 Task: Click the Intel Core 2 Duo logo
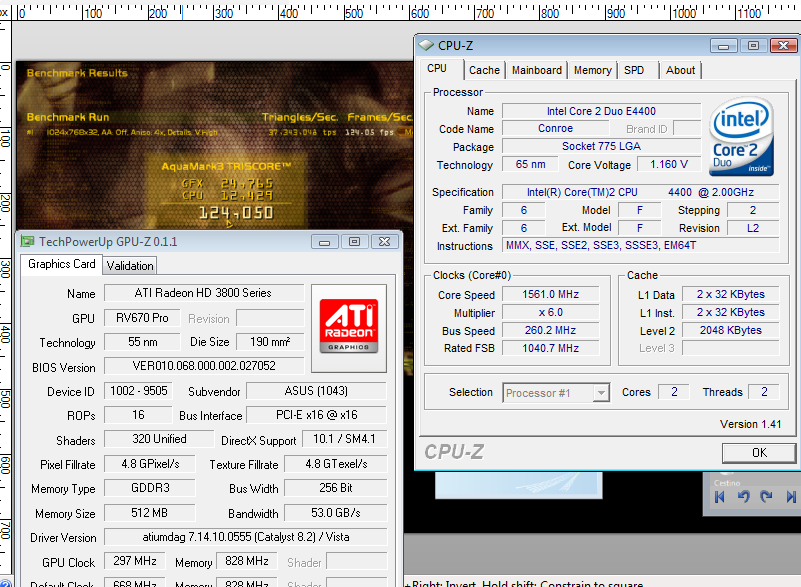point(742,137)
